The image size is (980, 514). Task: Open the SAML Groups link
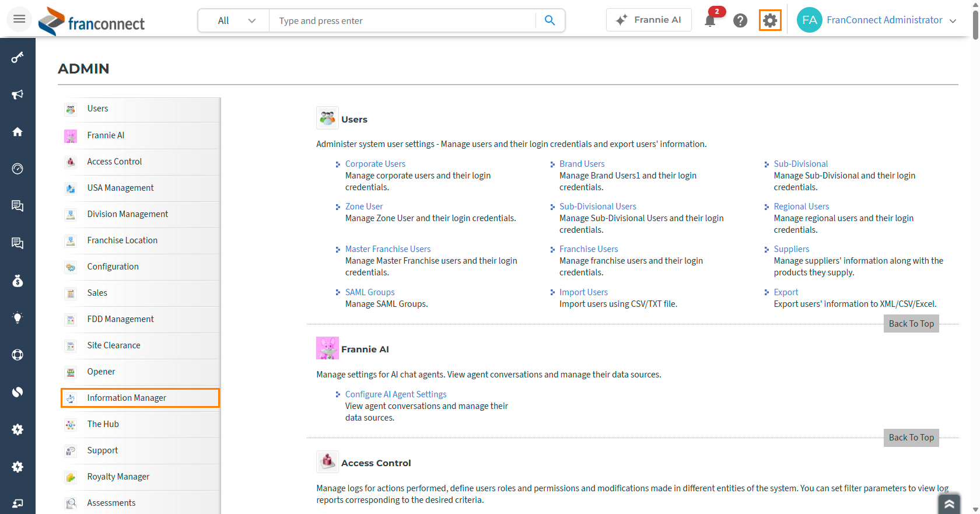pos(370,292)
